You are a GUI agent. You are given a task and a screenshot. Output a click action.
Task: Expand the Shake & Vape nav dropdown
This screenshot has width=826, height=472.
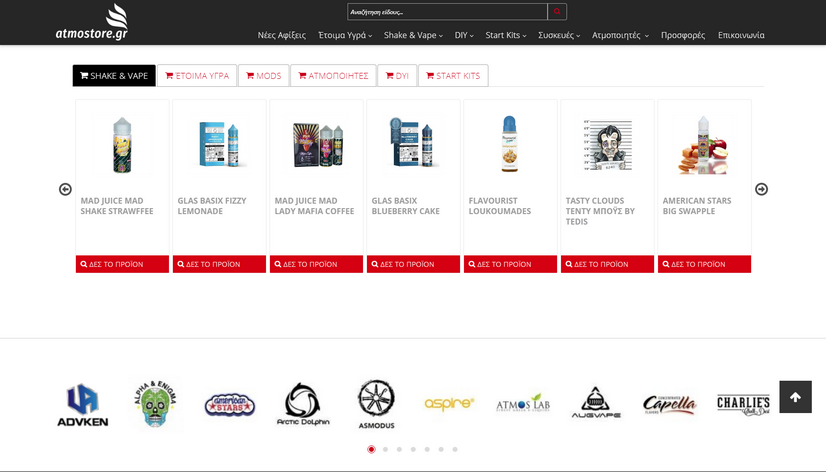coord(414,35)
